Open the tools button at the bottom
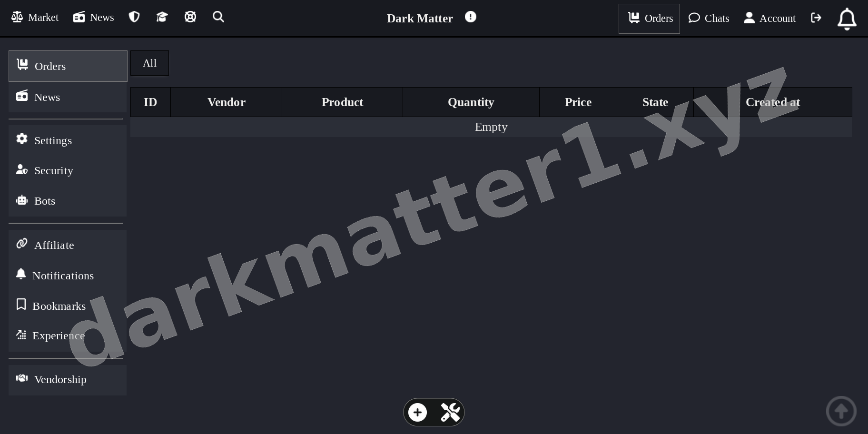 pos(450,412)
